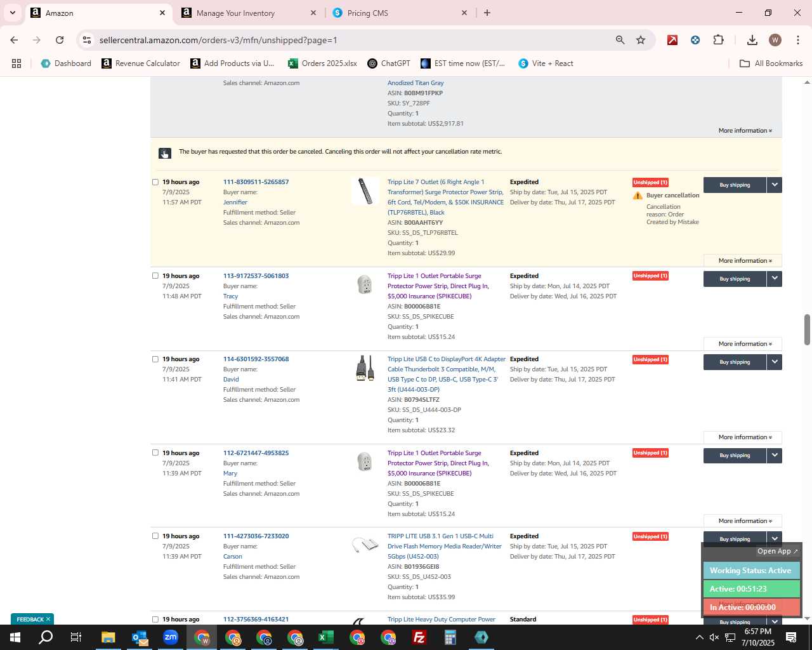Viewport: 812px width, 650px height.
Task: Expand Buy shipping dropdown for Jennifer's order
Action: (x=775, y=185)
